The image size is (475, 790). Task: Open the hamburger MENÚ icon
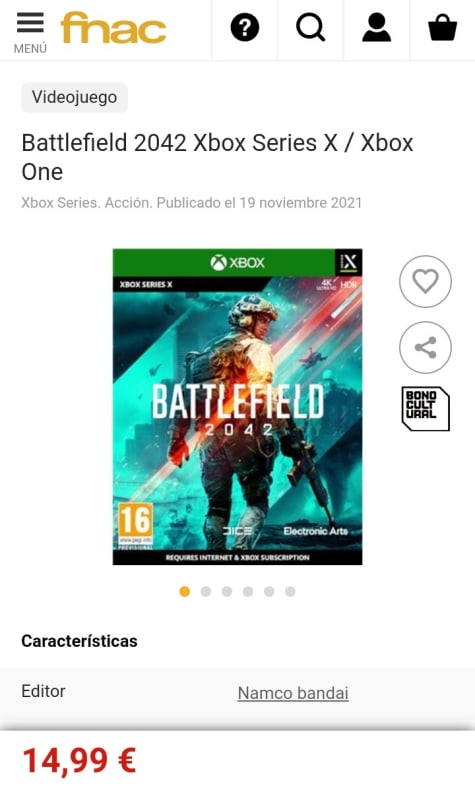pos(30,32)
